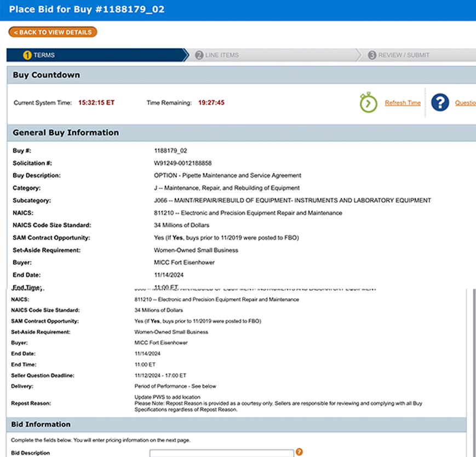Image resolution: width=476 pixels, height=457 pixels.
Task: Click the Bid Information section heading
Action: [x=41, y=424]
